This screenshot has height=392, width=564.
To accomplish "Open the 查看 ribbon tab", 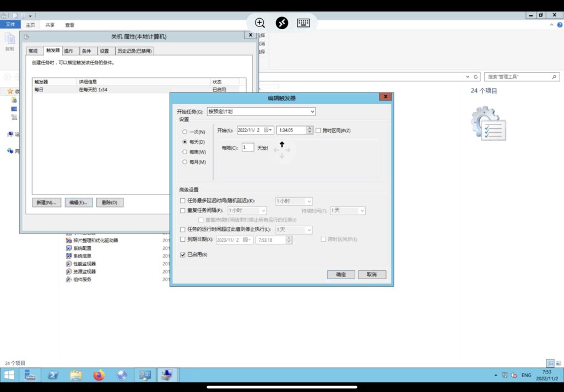I will point(69,25).
